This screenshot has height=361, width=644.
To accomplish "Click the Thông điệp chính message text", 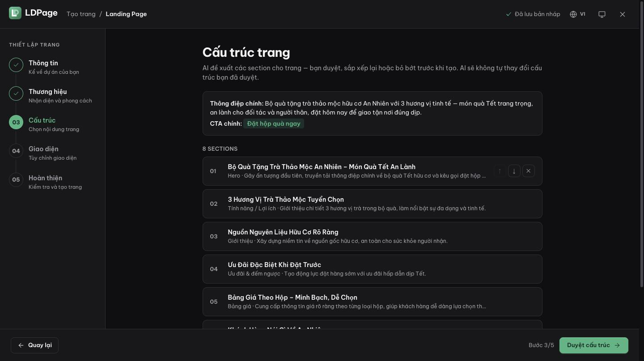I will tap(372, 108).
